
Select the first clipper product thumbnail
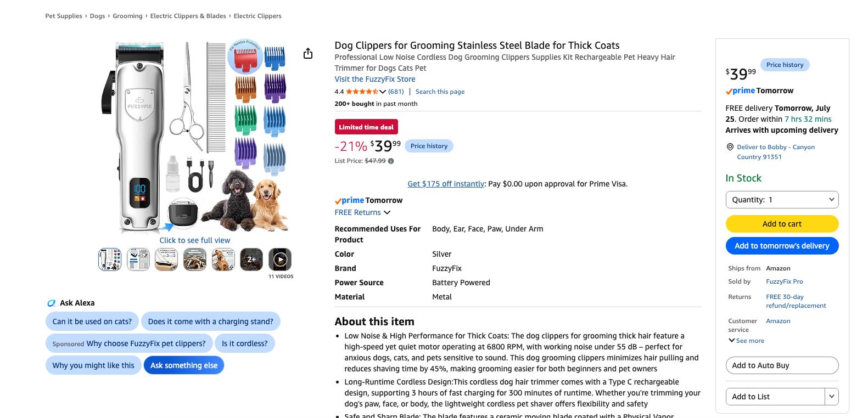[110, 259]
